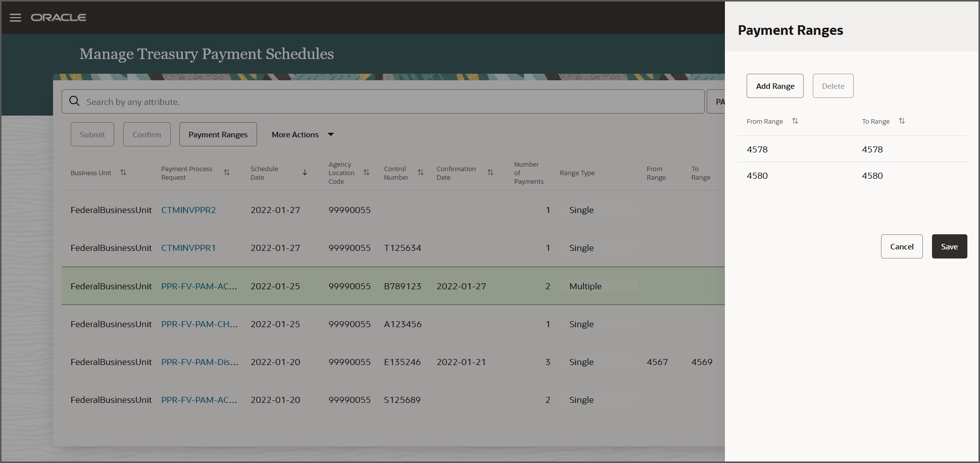This screenshot has height=463, width=980.
Task: Sort by Business Unit column
Action: 123,173
